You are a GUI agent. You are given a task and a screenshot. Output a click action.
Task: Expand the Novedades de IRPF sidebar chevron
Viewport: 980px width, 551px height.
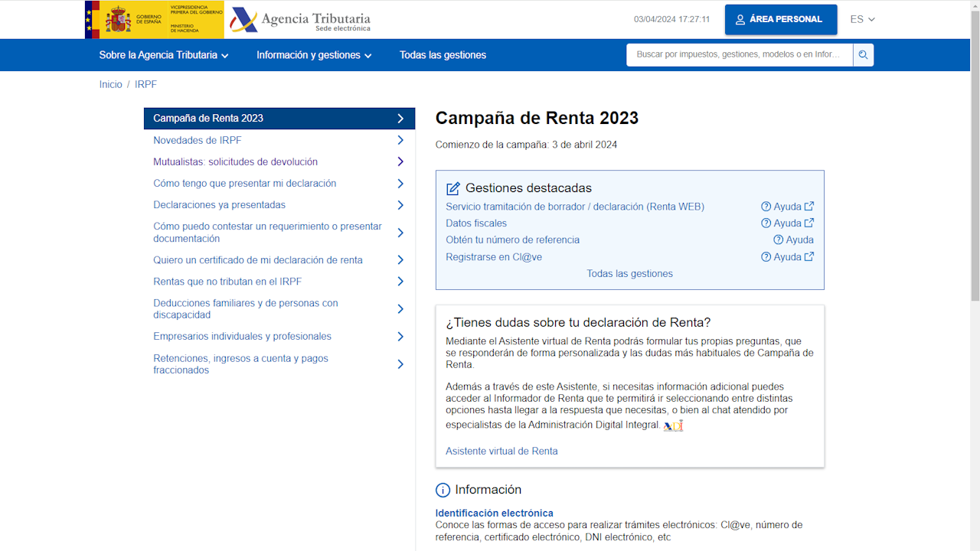click(400, 140)
